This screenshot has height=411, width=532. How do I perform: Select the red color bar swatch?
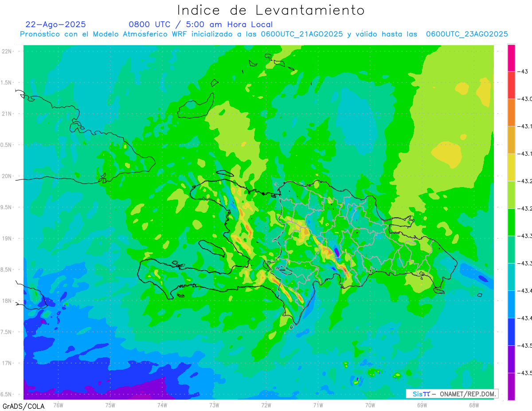pos(511,85)
